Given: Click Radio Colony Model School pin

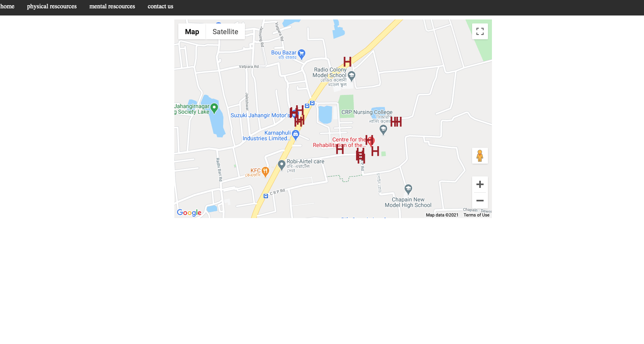Looking at the screenshot, I should pos(351,75).
